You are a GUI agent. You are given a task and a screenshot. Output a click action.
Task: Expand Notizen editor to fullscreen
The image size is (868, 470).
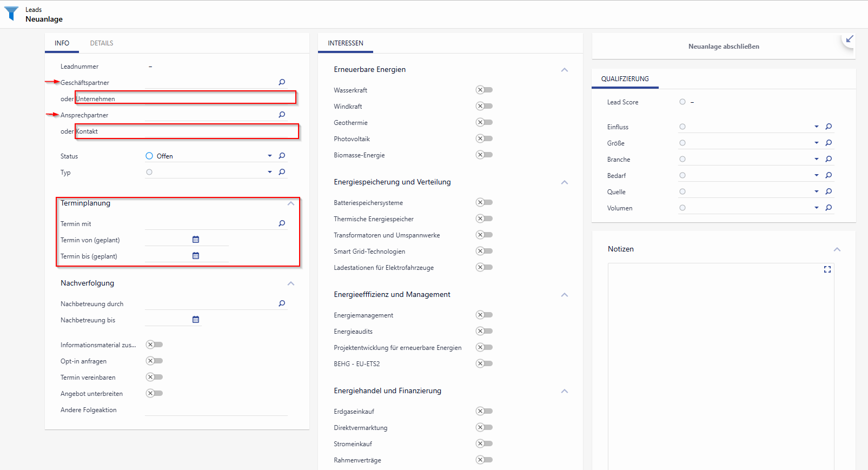827,269
